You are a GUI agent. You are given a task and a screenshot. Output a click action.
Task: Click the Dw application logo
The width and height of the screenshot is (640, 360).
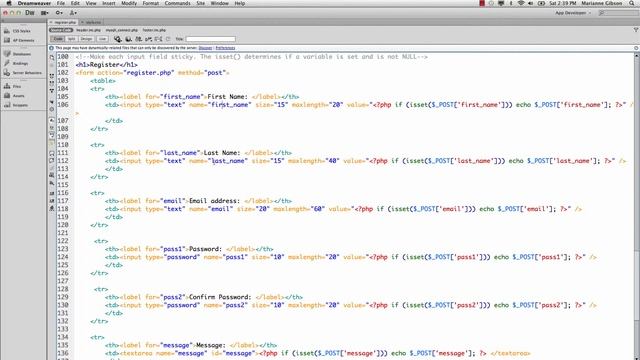pyautogui.click(x=30, y=13)
